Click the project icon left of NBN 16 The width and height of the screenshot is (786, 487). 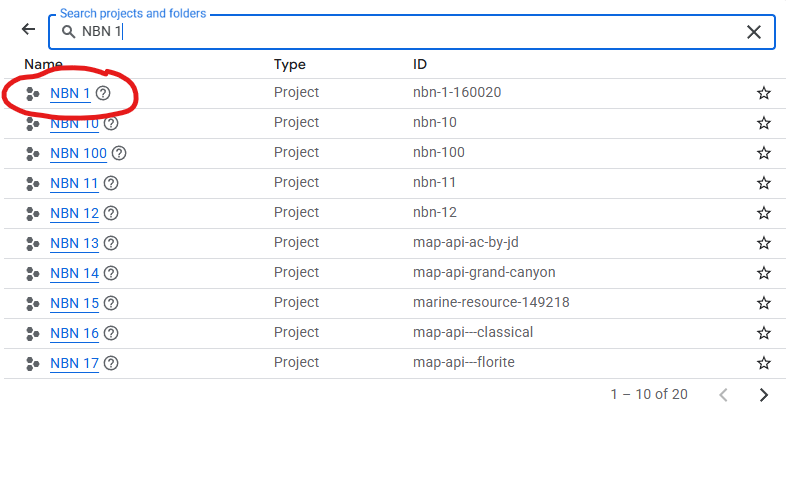[x=32, y=333]
